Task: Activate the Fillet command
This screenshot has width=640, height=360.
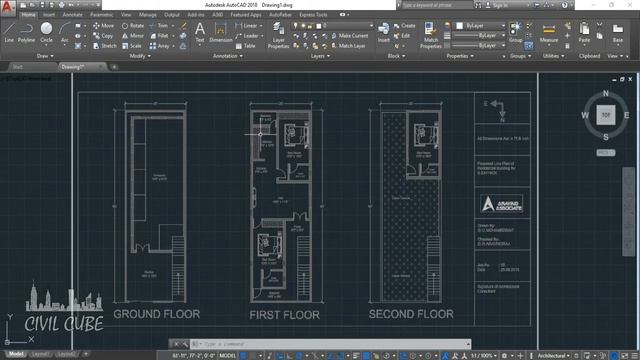Action: (159, 36)
